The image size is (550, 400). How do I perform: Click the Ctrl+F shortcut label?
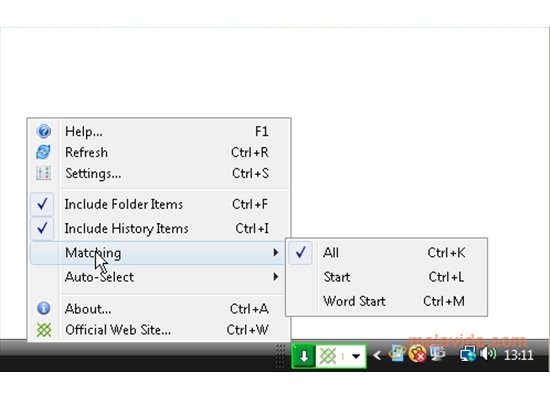pos(250,204)
